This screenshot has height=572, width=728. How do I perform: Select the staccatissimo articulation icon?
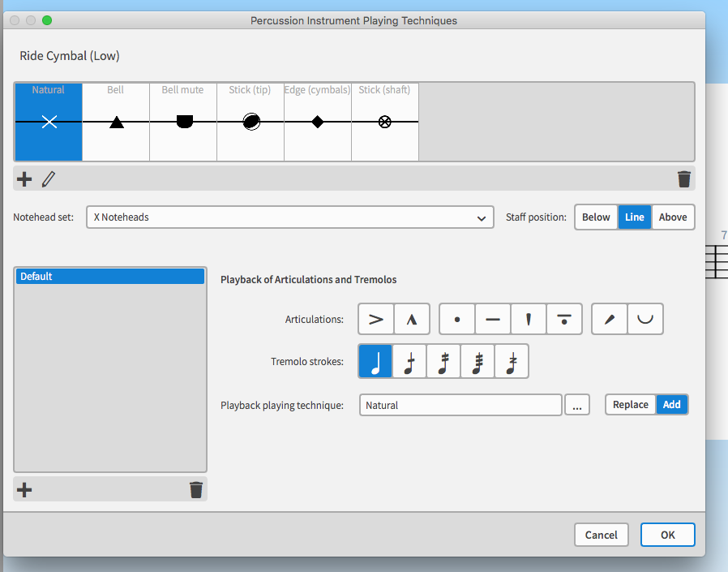click(x=528, y=319)
